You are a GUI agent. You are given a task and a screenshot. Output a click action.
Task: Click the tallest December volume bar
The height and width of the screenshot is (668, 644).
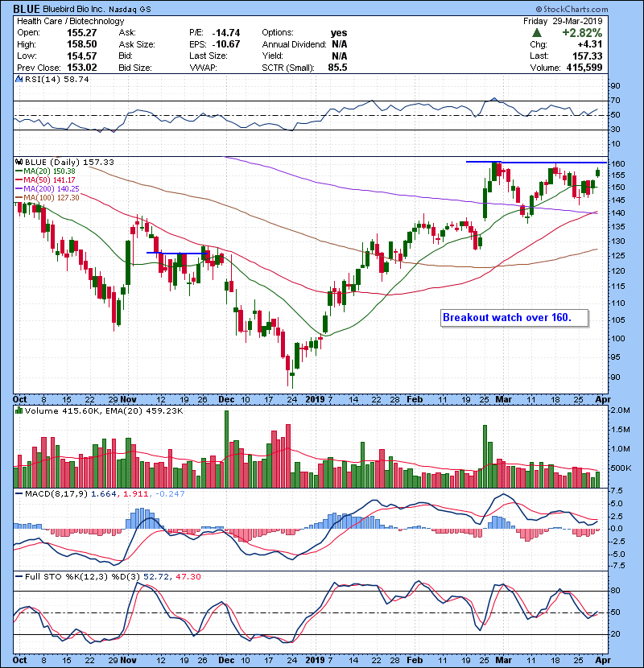(x=226, y=449)
